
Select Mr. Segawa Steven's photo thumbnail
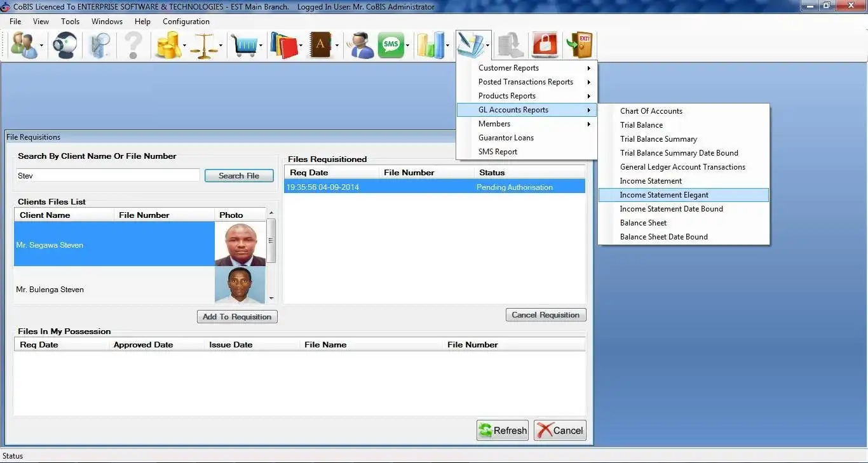click(x=240, y=244)
